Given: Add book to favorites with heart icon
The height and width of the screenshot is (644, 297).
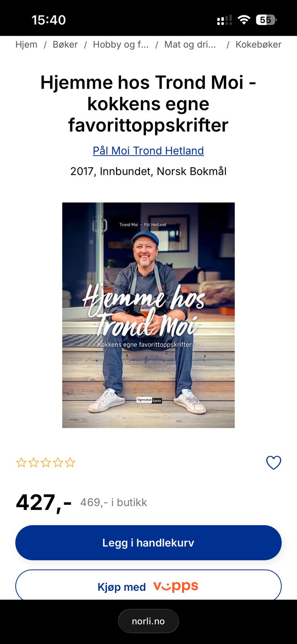Looking at the screenshot, I should pos(274,462).
